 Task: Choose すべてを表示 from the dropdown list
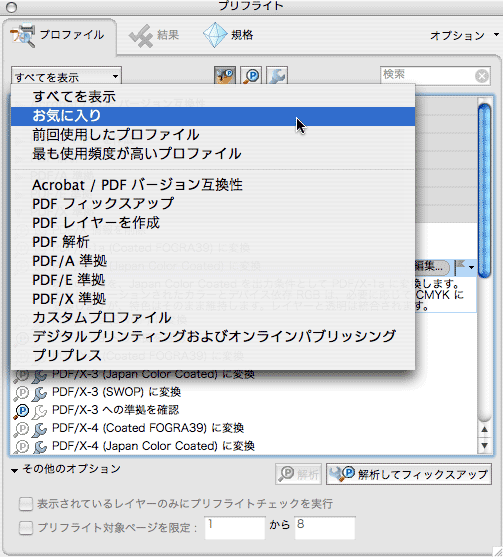[x=213, y=97]
